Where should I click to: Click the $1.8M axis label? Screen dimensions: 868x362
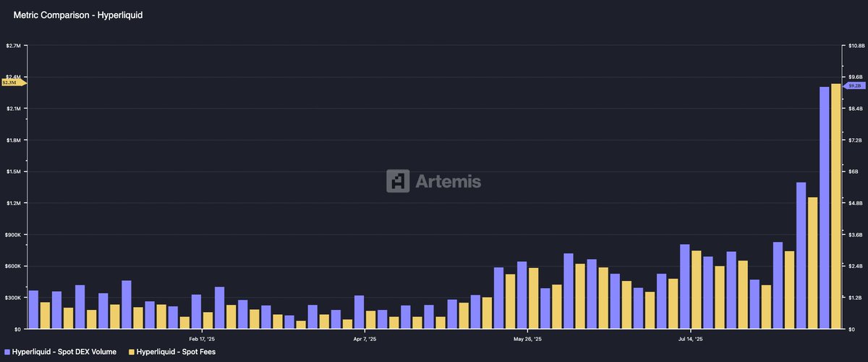[x=14, y=140]
